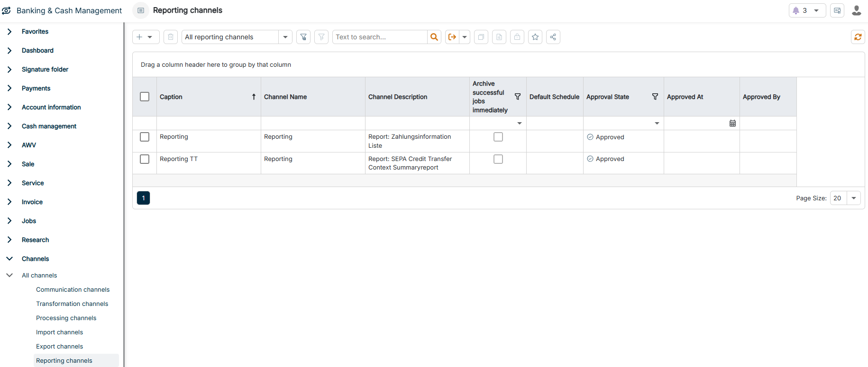Open Export channels

click(59, 346)
